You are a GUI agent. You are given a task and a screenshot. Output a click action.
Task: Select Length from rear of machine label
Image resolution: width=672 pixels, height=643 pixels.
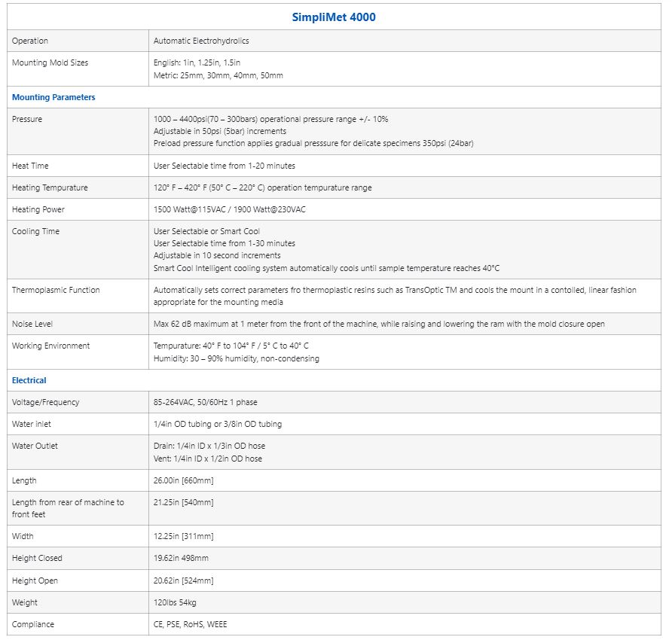68,508
